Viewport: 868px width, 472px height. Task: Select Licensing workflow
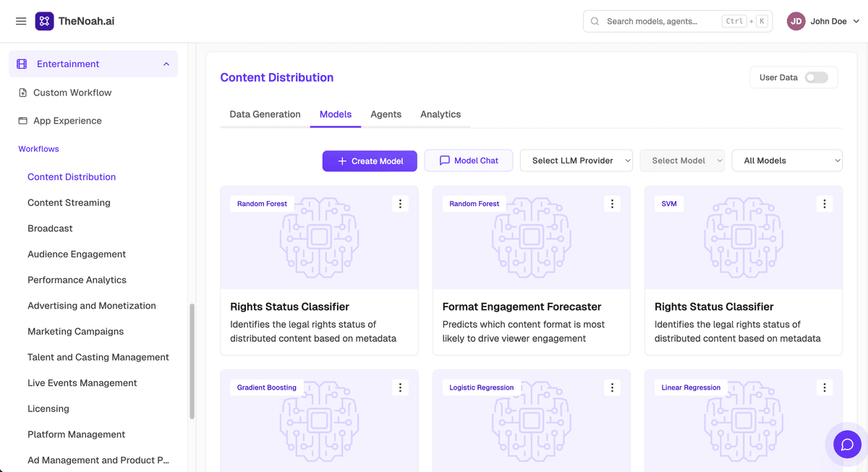[x=48, y=408]
